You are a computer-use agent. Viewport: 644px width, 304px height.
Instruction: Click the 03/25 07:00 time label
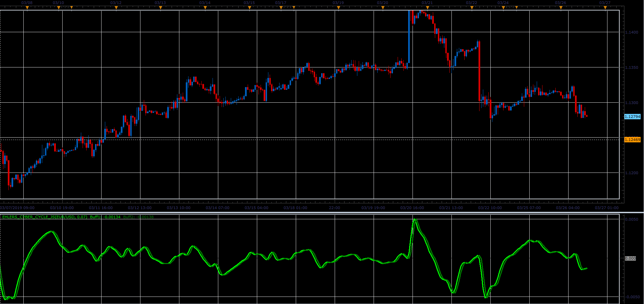pos(529,208)
